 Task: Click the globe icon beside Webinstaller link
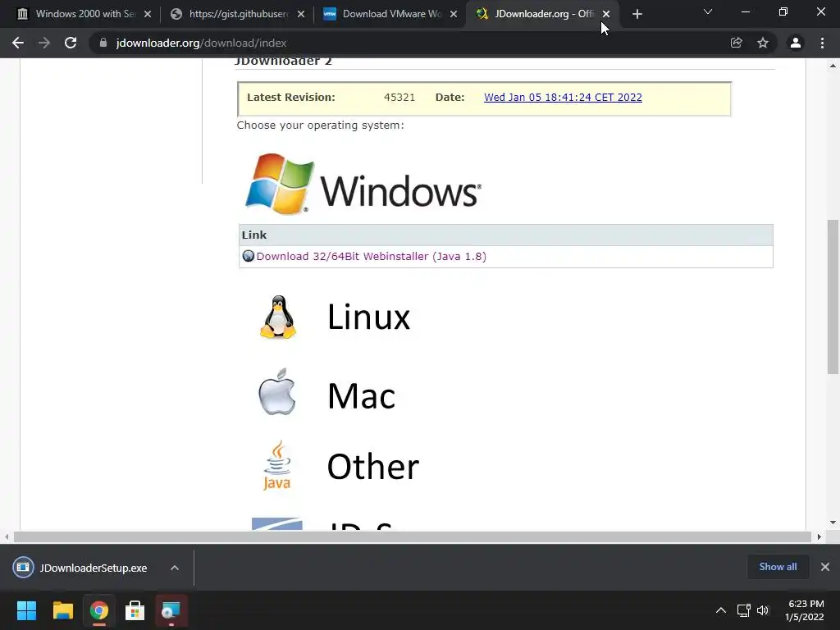pos(248,256)
